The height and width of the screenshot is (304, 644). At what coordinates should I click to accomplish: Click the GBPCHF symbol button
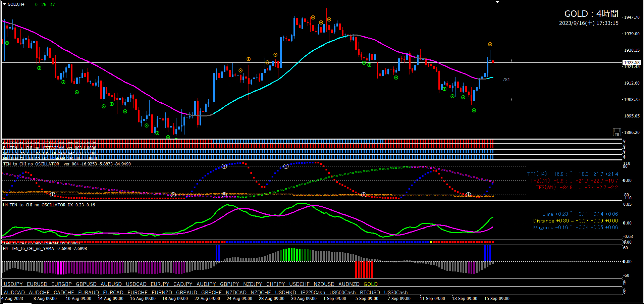point(211,293)
